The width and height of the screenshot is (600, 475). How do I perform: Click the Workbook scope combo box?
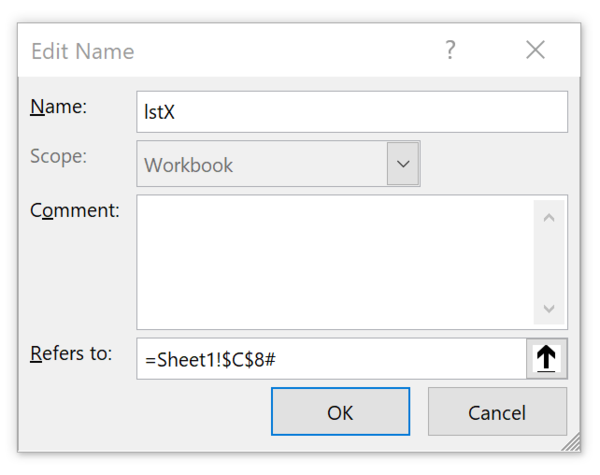point(262,164)
